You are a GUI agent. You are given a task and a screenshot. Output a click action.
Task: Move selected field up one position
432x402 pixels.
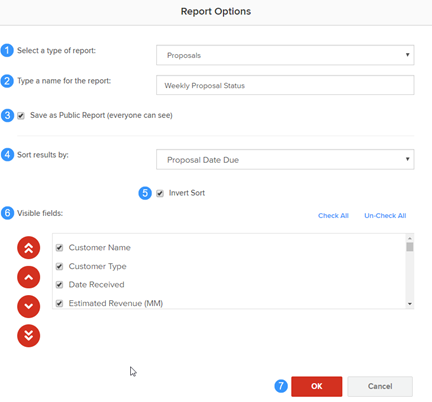pos(29,277)
